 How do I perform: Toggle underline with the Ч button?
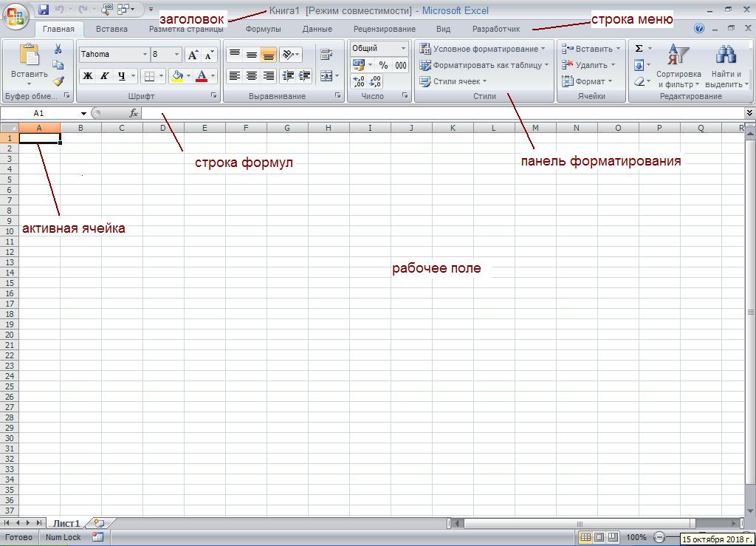tap(122, 75)
